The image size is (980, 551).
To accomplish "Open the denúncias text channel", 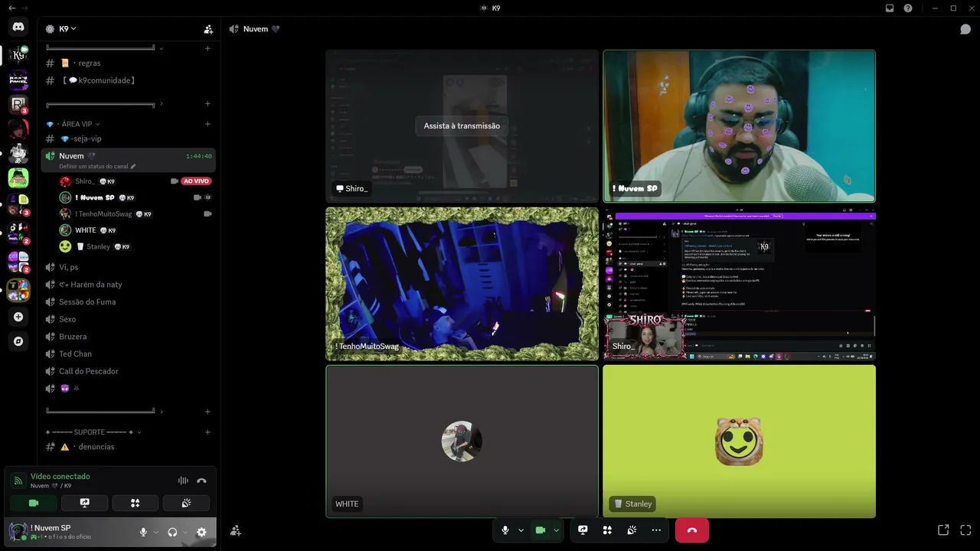I will click(x=128, y=447).
